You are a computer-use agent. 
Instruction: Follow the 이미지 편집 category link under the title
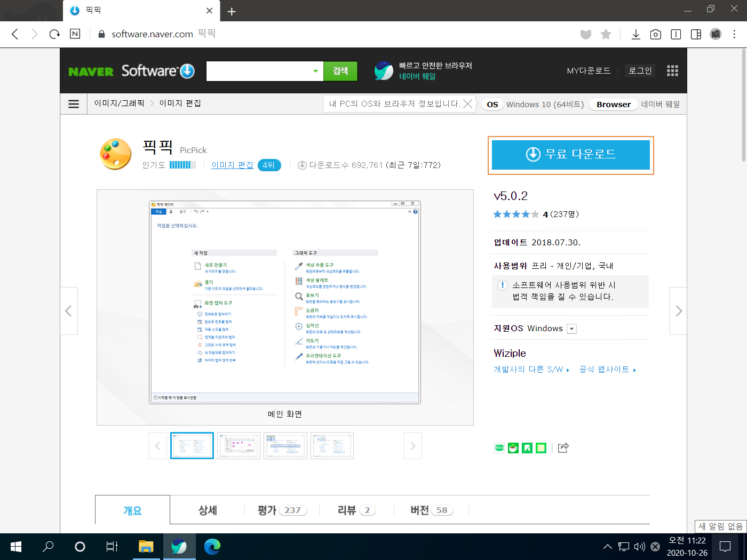pos(232,165)
